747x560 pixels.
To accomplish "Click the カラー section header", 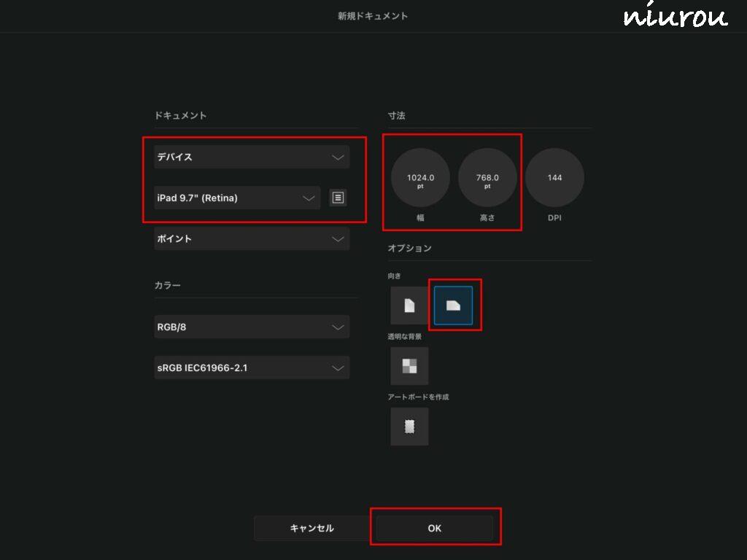I will pos(167,285).
